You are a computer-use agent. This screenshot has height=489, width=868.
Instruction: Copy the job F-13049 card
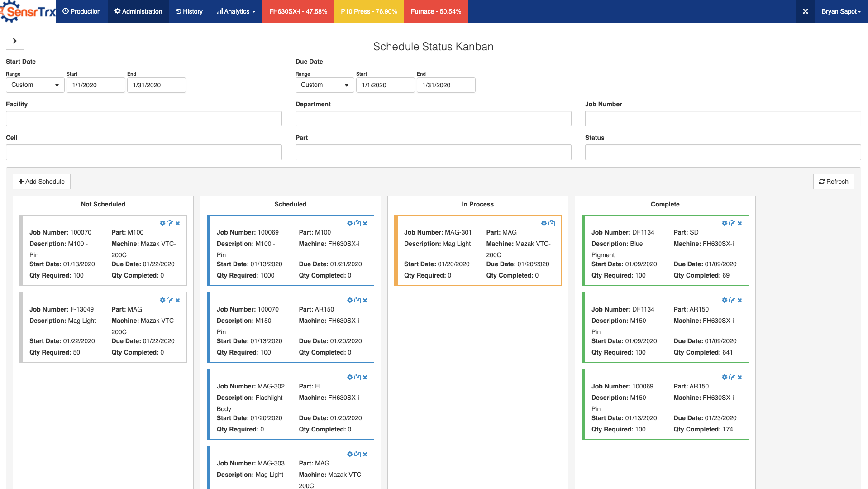[x=170, y=300]
